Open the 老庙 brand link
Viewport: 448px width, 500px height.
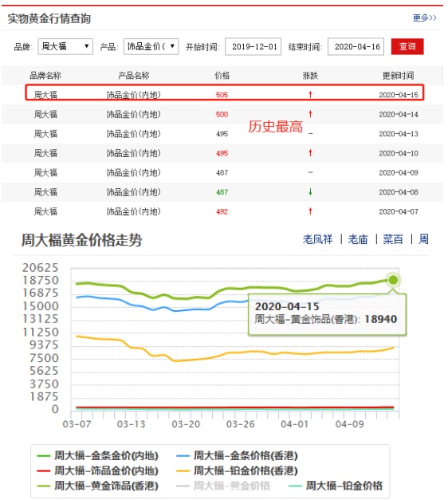tap(358, 239)
